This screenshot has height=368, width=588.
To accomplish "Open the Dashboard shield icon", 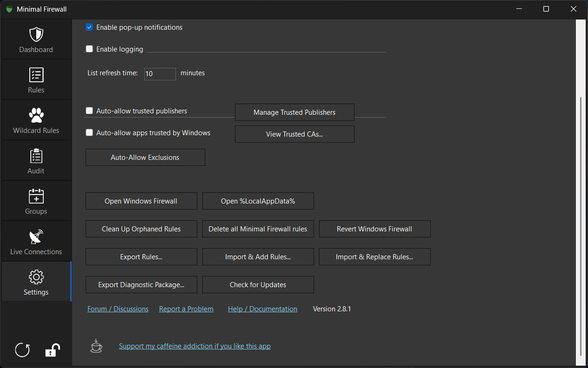I will [36, 34].
